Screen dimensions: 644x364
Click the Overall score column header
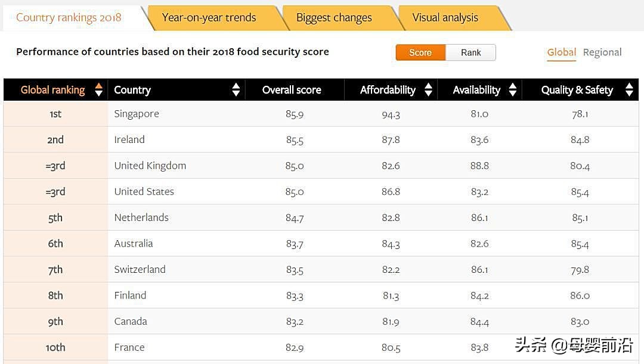click(292, 90)
